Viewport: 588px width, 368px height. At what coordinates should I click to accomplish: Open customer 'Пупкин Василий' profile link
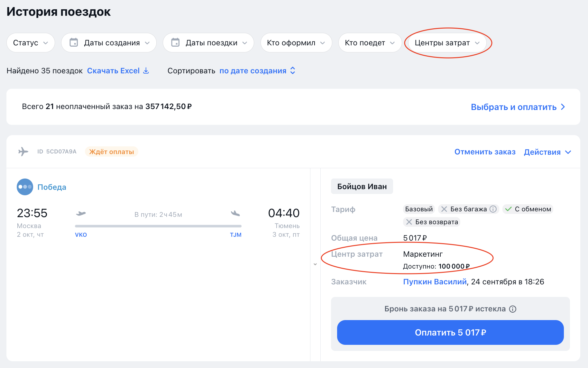(435, 282)
